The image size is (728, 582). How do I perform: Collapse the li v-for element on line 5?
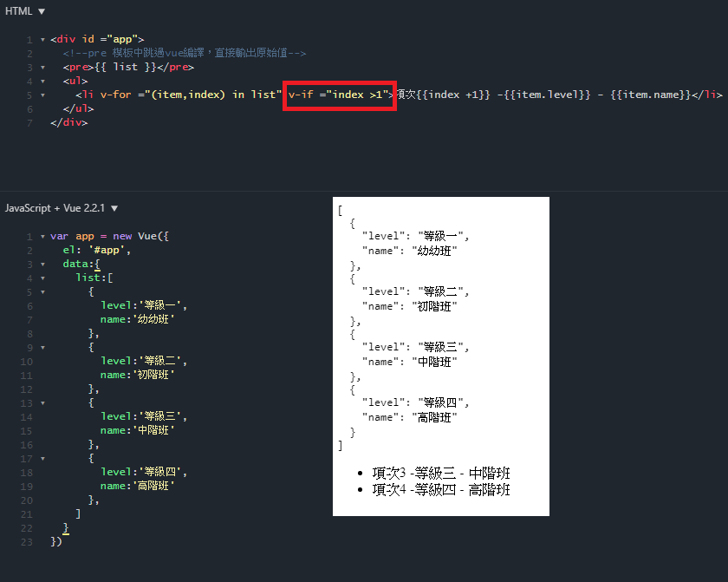click(42, 95)
